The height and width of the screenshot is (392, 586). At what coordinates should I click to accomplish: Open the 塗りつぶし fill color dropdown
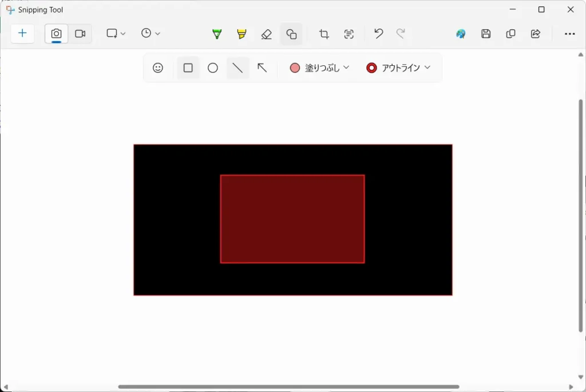[x=320, y=68]
